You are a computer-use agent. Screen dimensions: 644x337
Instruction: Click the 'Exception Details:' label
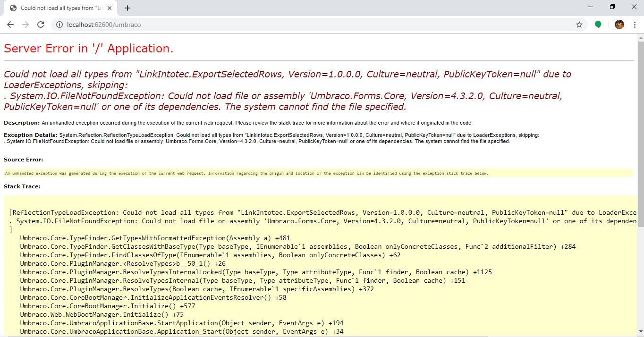(31, 135)
